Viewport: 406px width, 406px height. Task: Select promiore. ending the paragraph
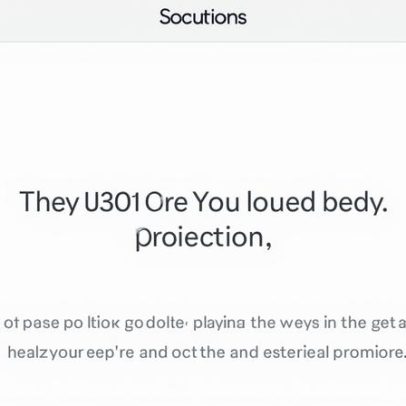pyautogui.click(x=369, y=353)
